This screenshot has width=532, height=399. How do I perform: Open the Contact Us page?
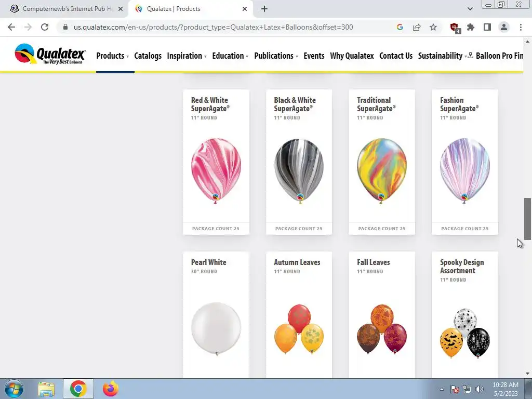396,56
